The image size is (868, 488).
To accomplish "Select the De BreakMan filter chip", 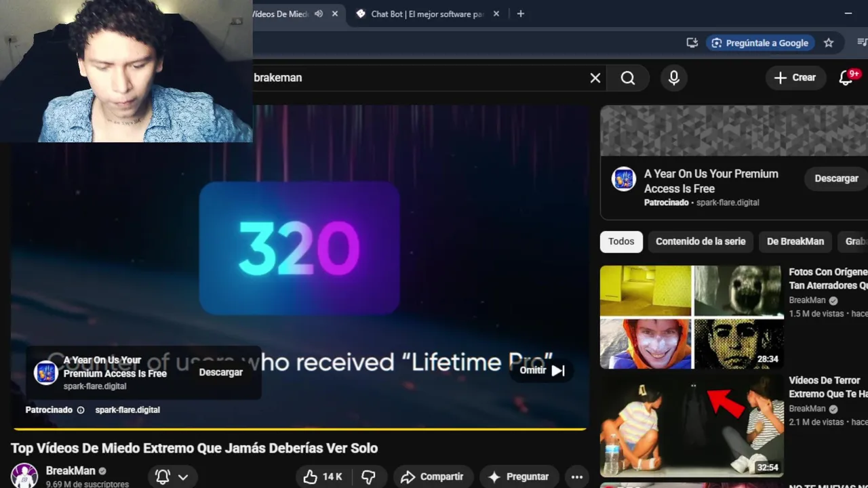I will click(795, 241).
